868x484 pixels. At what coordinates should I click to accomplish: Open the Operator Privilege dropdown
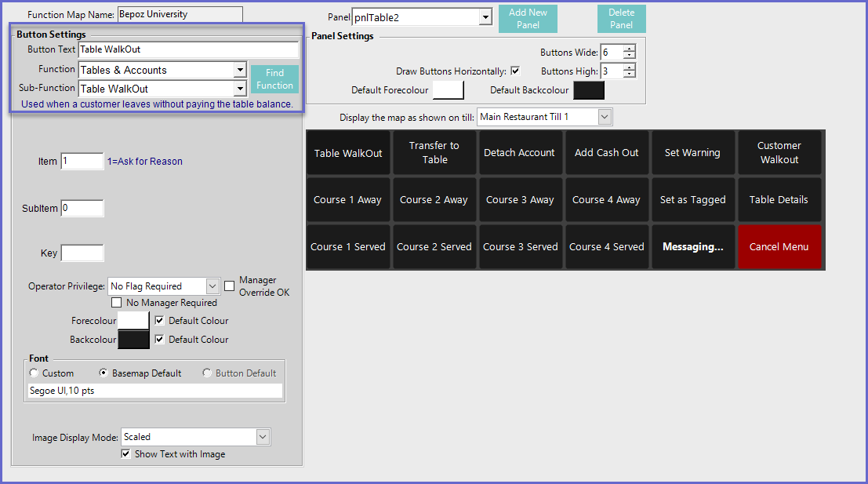click(x=212, y=286)
